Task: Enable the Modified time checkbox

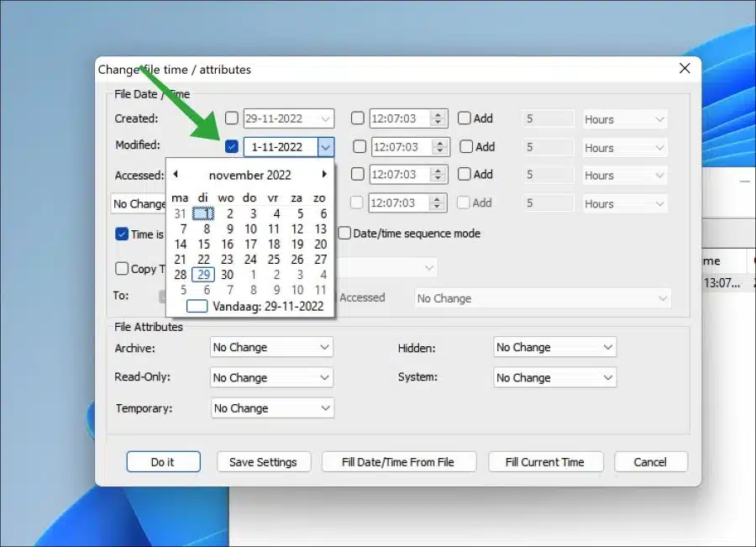Action: [360, 147]
